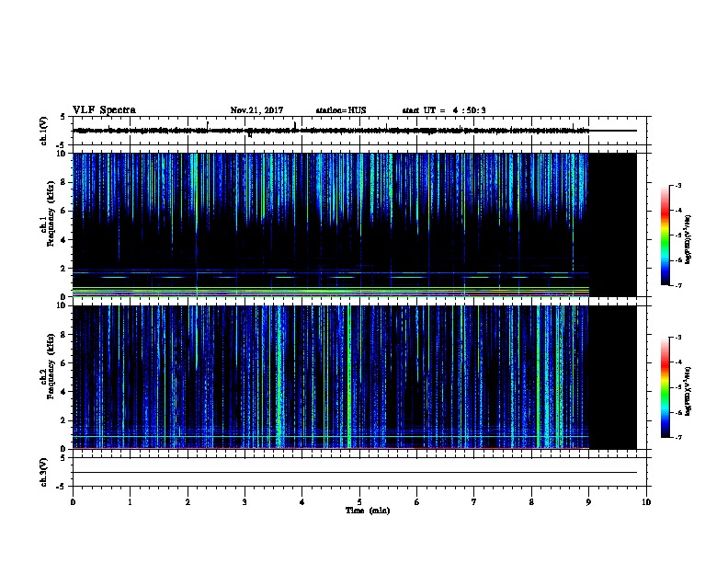Screen dimensions: 728x563
Task: Click the date text 'Nov.21, 2017'
Action: pos(256,110)
